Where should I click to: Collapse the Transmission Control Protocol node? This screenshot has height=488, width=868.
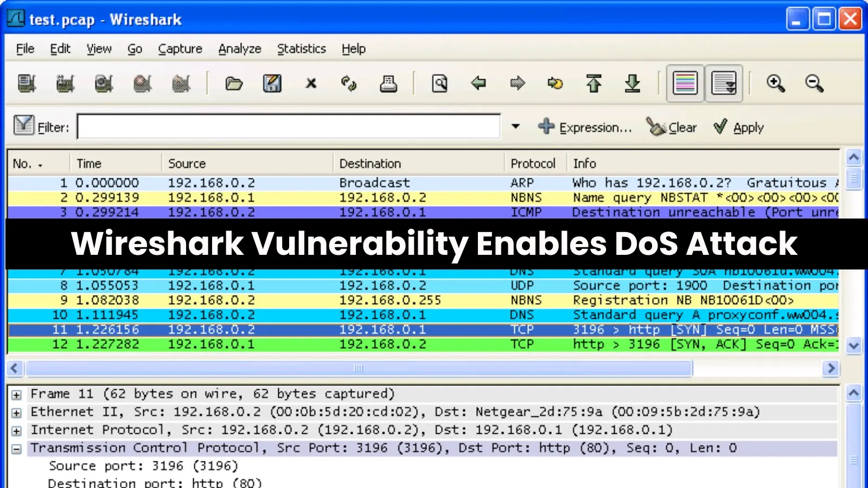tap(17, 449)
